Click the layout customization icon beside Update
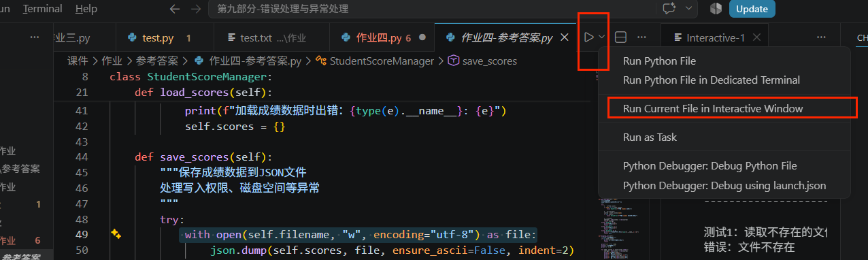 715,9
